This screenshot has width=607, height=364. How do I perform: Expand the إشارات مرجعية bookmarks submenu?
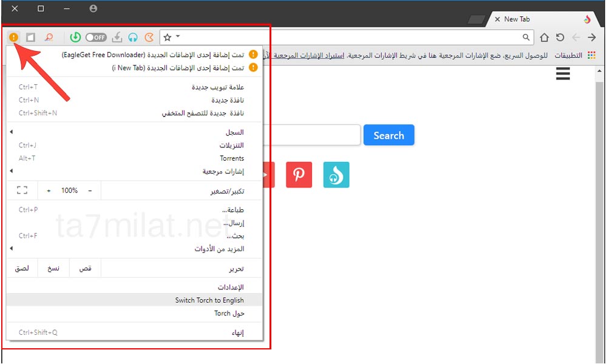coord(134,171)
